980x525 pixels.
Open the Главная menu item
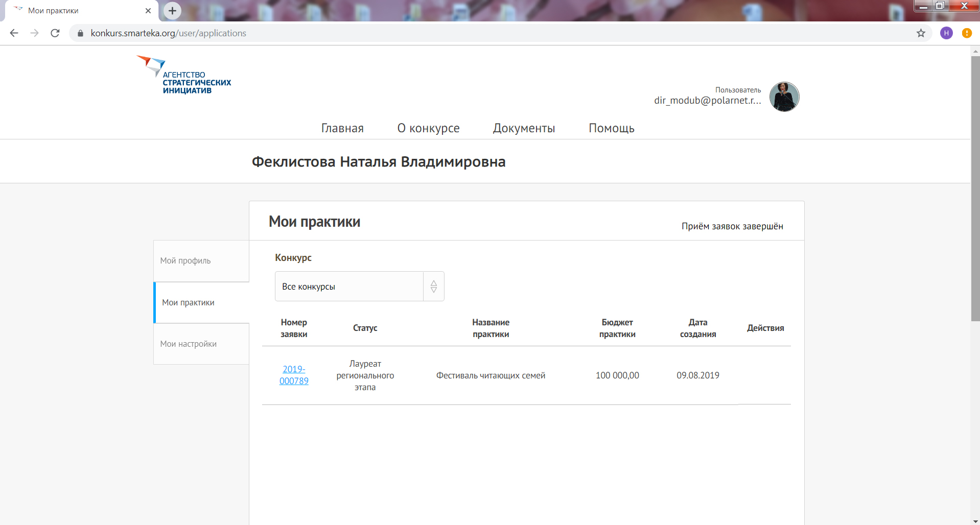pyautogui.click(x=342, y=128)
